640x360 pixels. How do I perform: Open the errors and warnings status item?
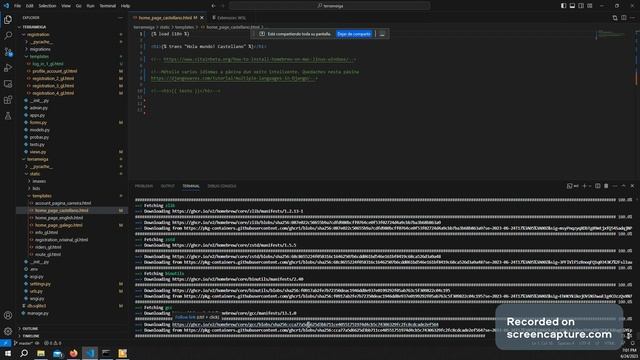pyautogui.click(x=53, y=343)
